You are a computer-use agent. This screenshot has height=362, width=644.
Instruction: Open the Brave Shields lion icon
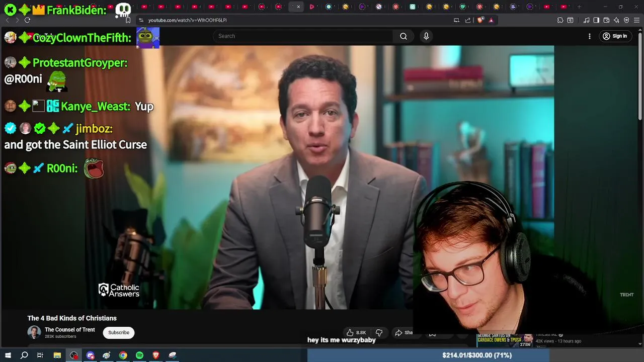480,20
